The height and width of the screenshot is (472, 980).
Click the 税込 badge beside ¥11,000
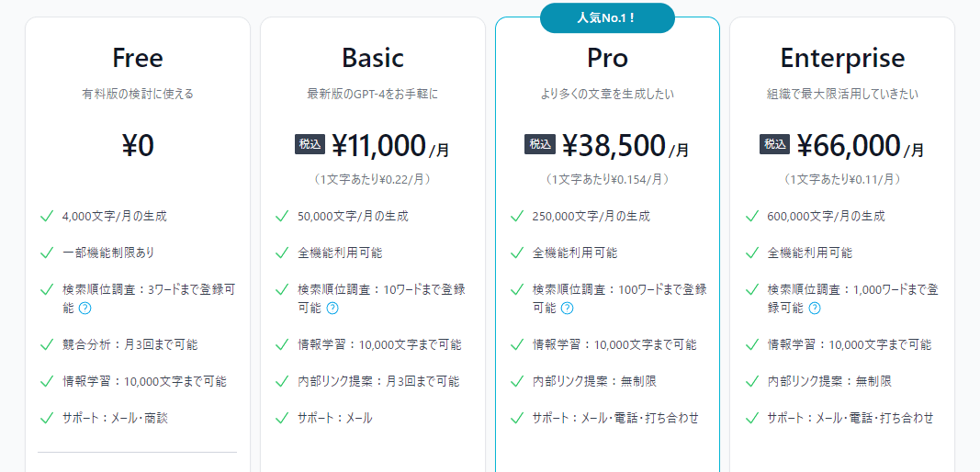310,144
